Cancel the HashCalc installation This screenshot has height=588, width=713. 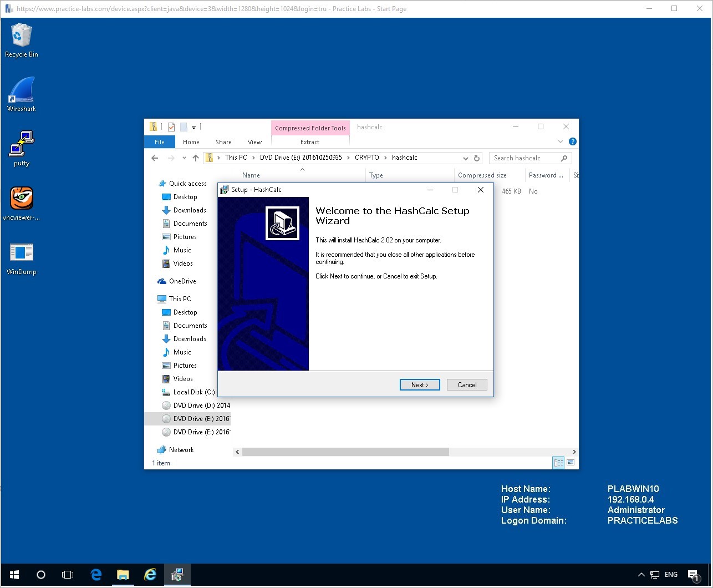point(466,384)
